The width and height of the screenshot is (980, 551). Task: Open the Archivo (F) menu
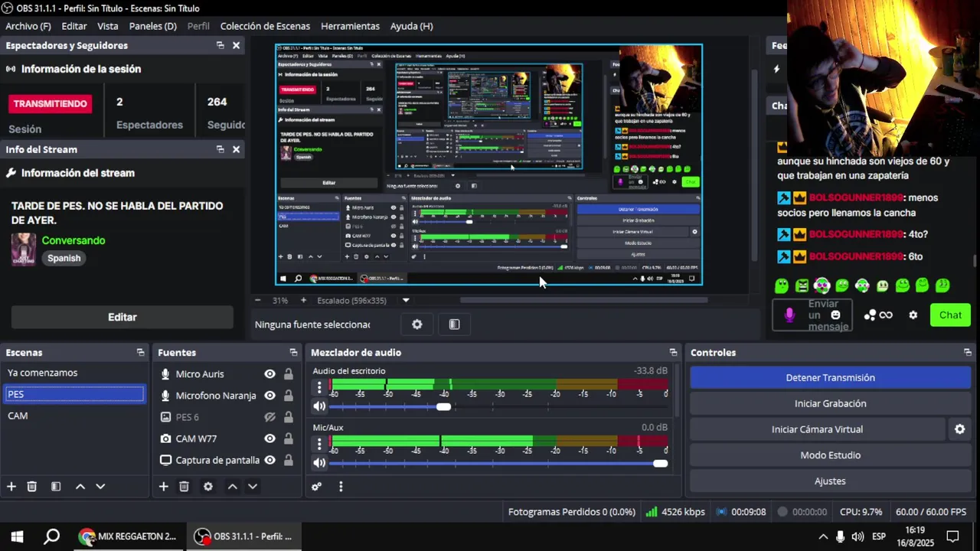pyautogui.click(x=28, y=26)
